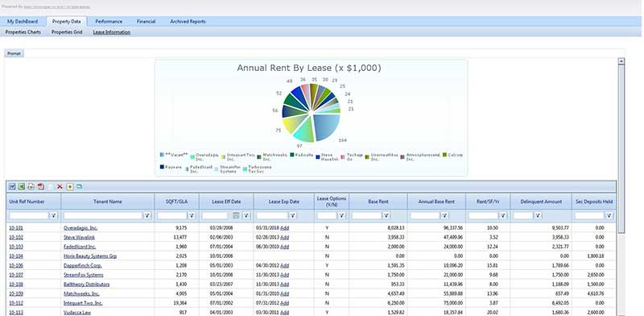Open filter menu for SQFT/GLA
The width and height of the screenshot is (644, 316).
click(x=192, y=215)
